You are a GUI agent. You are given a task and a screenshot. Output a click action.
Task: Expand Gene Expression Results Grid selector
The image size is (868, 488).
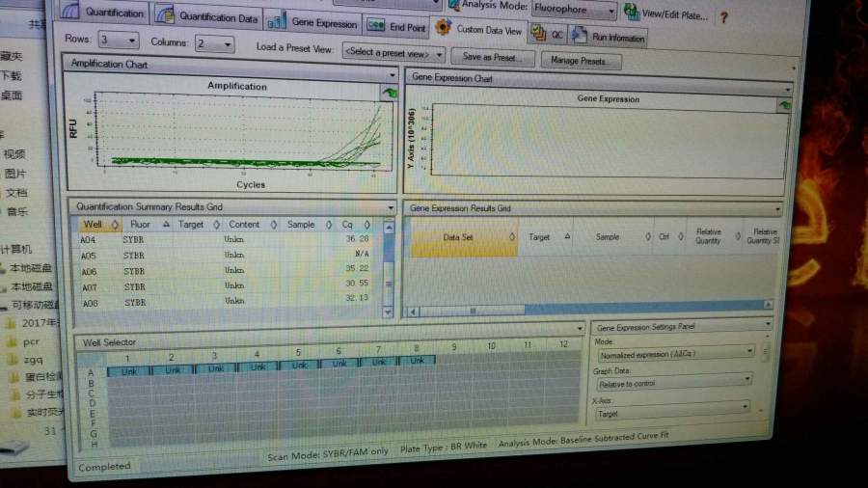778,209
